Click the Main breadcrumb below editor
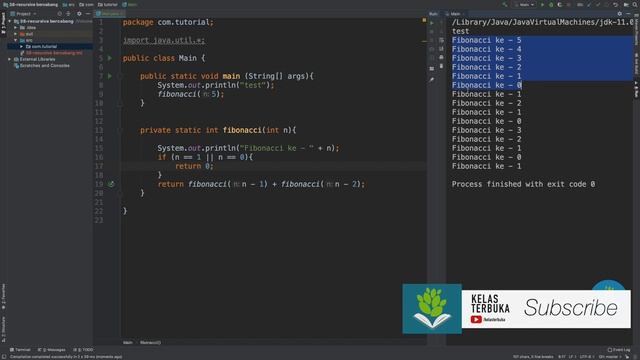The height and width of the screenshot is (360, 640). (128, 343)
